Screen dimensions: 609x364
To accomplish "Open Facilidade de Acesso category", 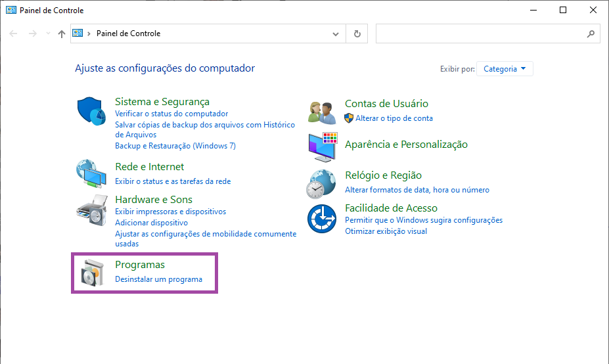I will click(x=391, y=208).
